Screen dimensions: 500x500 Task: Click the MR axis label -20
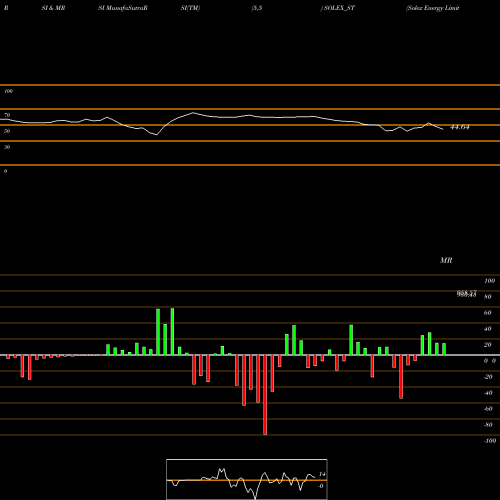tap(488, 377)
